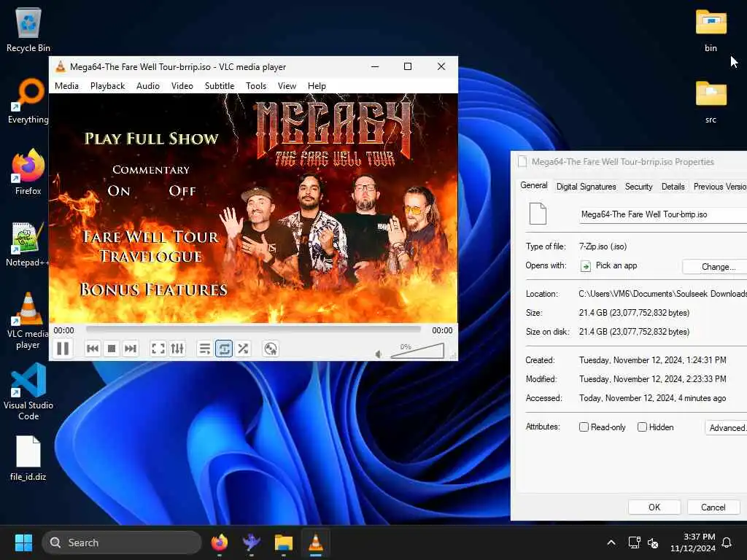747x560 pixels.
Task: Open the Video menu in VLC
Action: pos(182,86)
